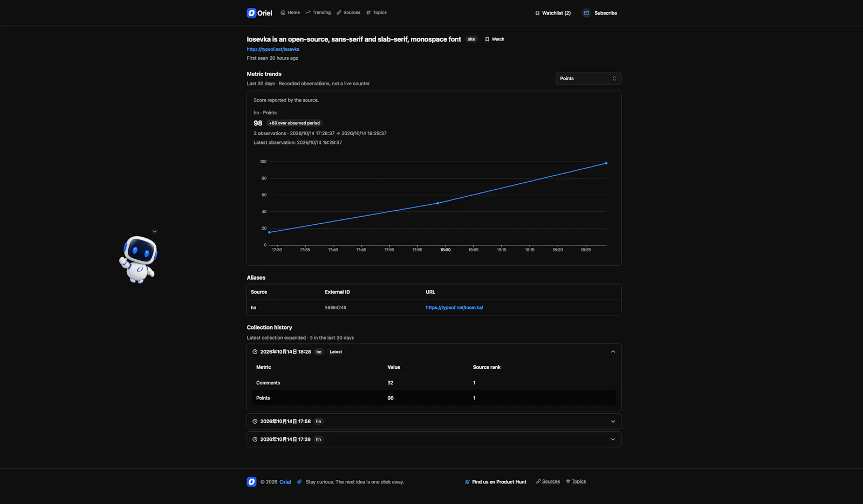Click the hn tag on the 17:58 entry
This screenshot has height=504, width=863.
click(319, 422)
